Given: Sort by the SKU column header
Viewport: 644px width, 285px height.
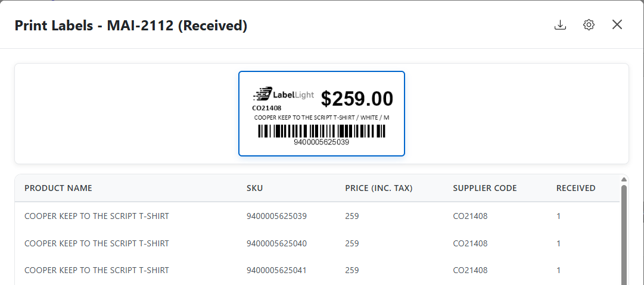Looking at the screenshot, I should tap(254, 188).
